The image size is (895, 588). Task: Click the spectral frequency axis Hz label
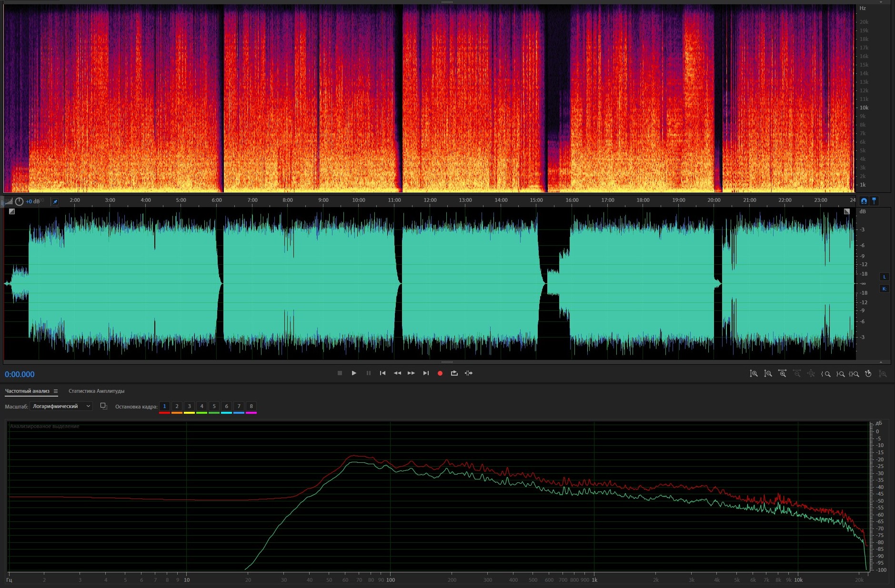point(863,9)
